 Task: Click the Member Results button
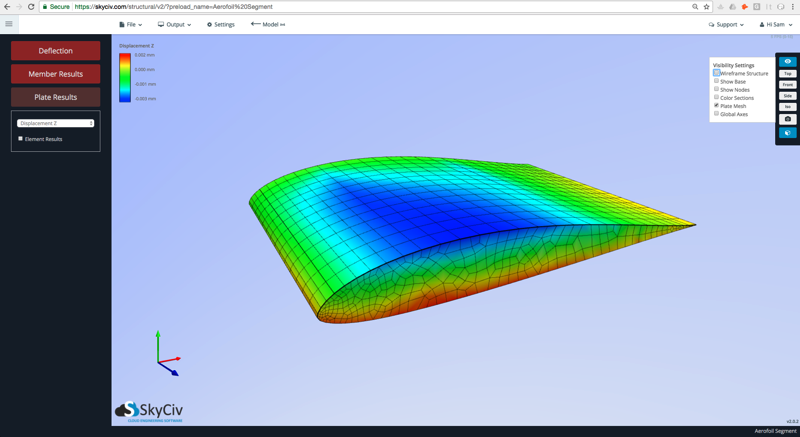point(55,74)
